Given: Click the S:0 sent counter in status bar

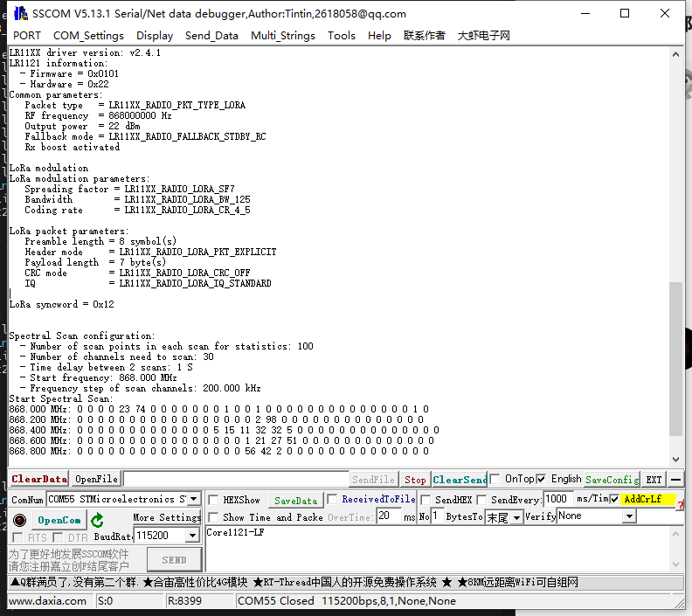Looking at the screenshot, I should tap(105, 601).
